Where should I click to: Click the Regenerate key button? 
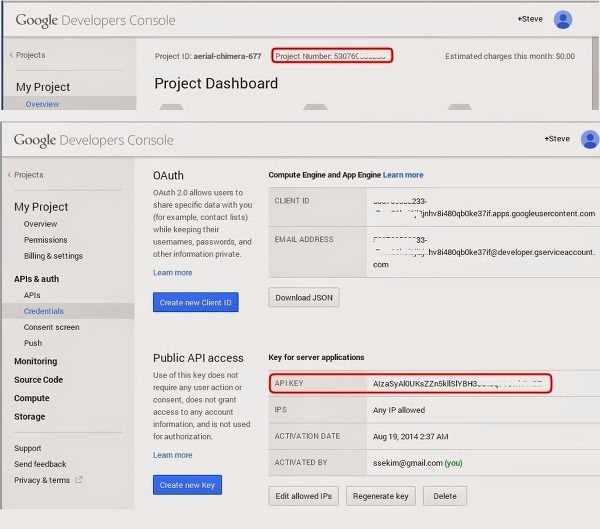click(x=381, y=496)
